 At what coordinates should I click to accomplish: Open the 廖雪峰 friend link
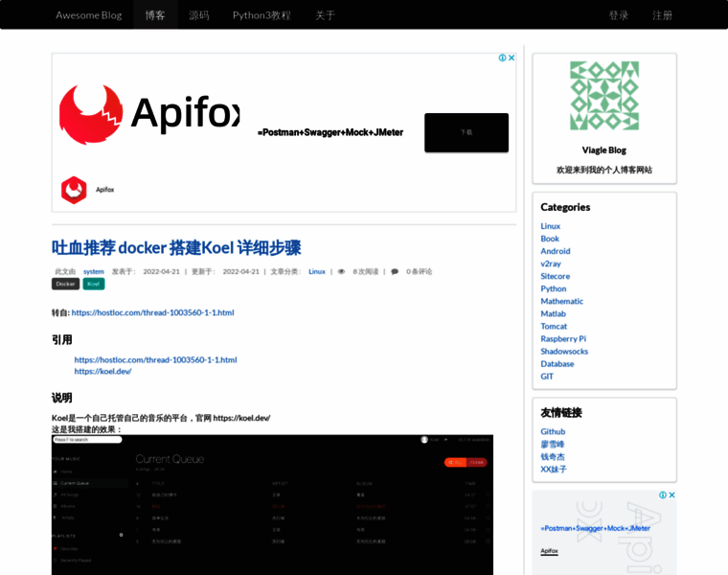click(553, 445)
